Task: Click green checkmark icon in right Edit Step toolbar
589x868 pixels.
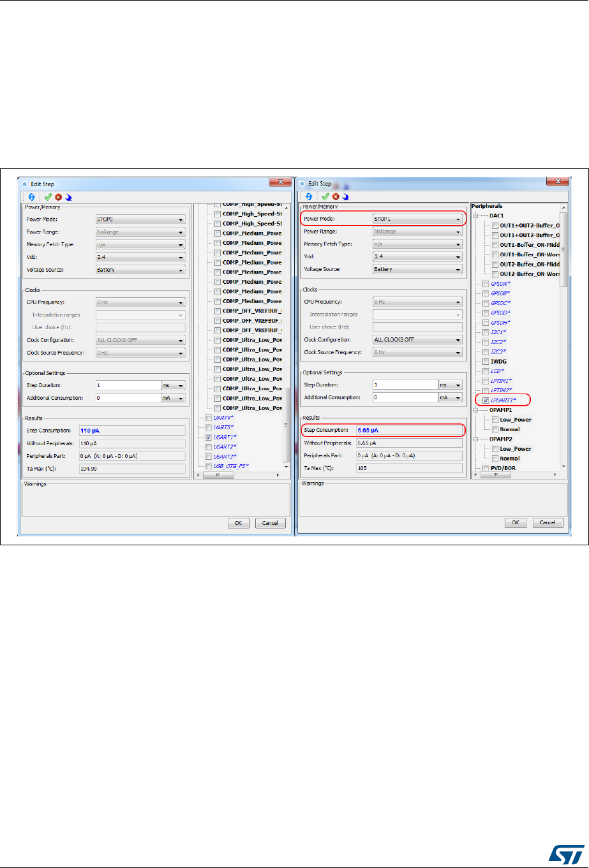Action: 325,197
